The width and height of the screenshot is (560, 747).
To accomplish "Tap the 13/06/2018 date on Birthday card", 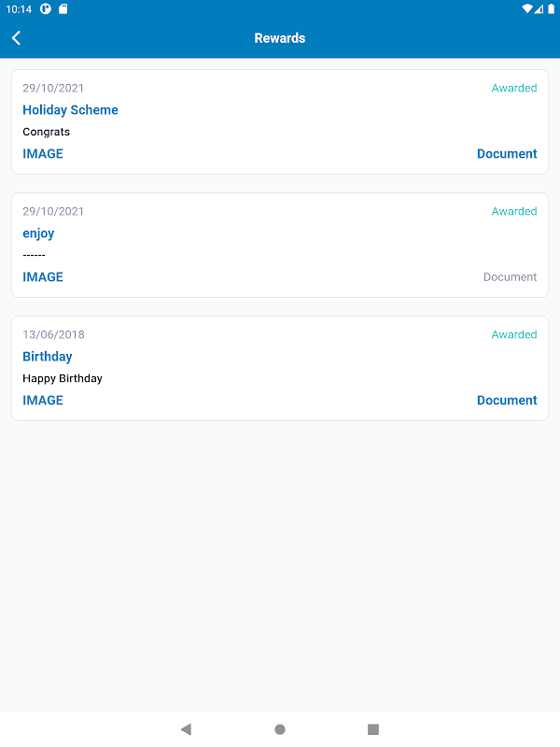I will coord(53,335).
